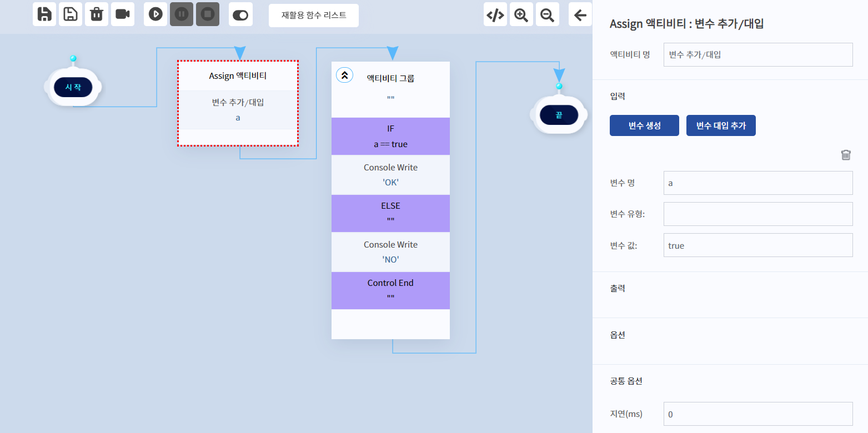Select the Console Write 'OK' step
Viewport: 868px width, 433px height.
390,175
